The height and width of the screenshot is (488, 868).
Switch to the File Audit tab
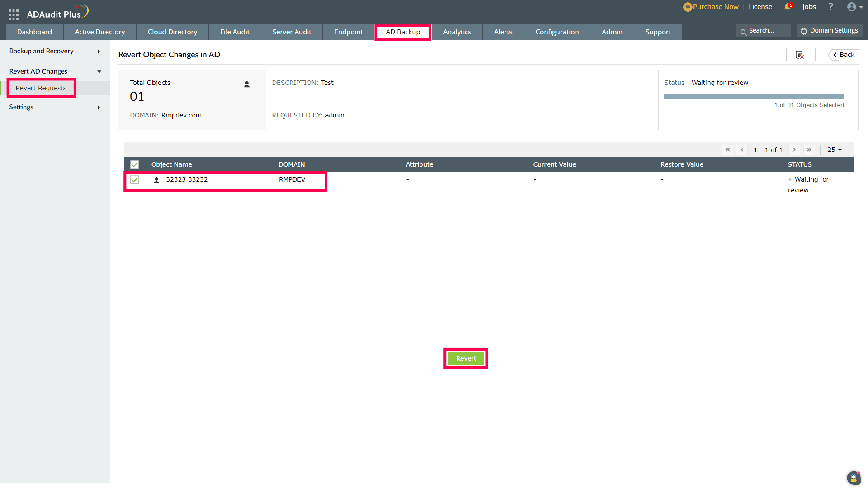(235, 32)
